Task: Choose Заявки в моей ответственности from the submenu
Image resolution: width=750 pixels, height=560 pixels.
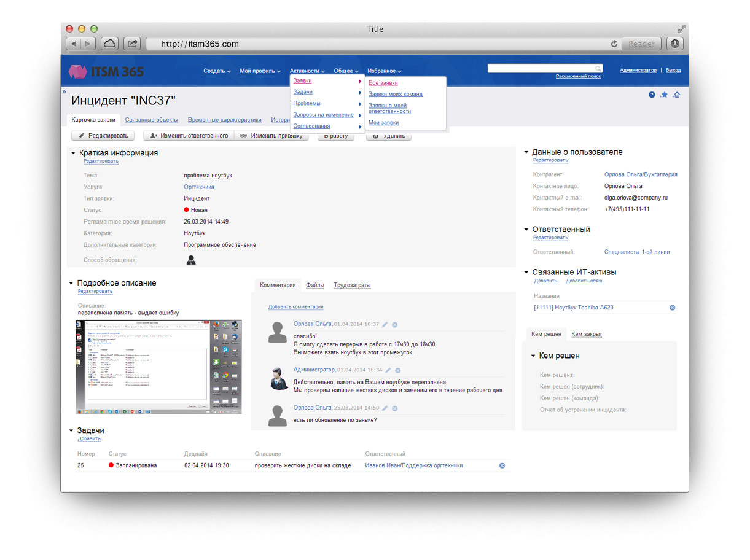Action: (x=390, y=109)
